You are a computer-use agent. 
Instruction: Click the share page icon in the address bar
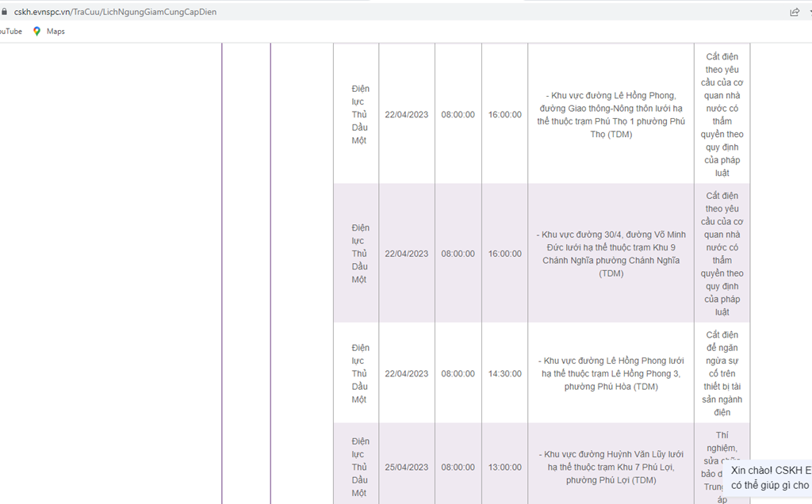click(x=794, y=12)
